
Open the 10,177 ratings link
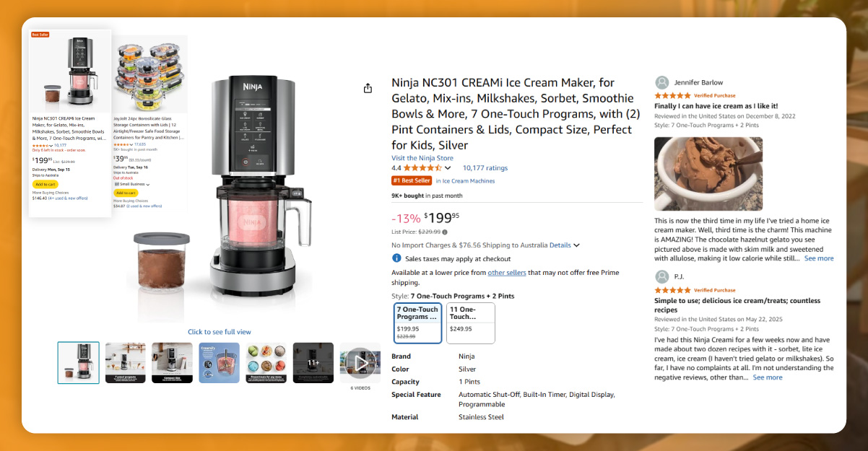(x=485, y=167)
